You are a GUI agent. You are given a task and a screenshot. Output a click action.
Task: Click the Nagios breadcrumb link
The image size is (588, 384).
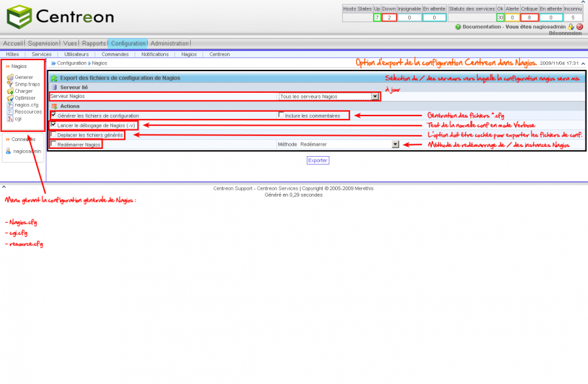(99, 63)
